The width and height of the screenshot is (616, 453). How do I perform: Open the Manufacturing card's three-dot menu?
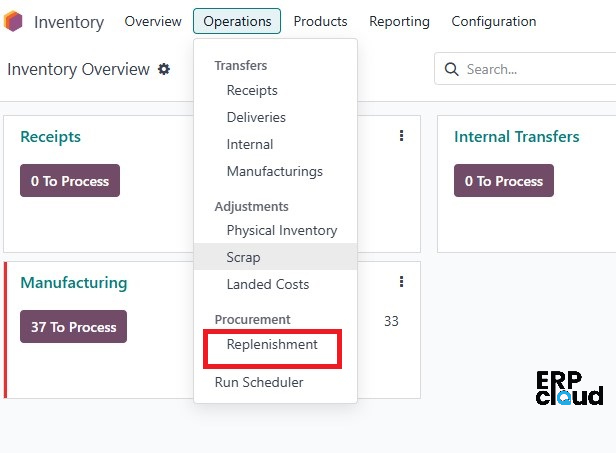coord(401,281)
